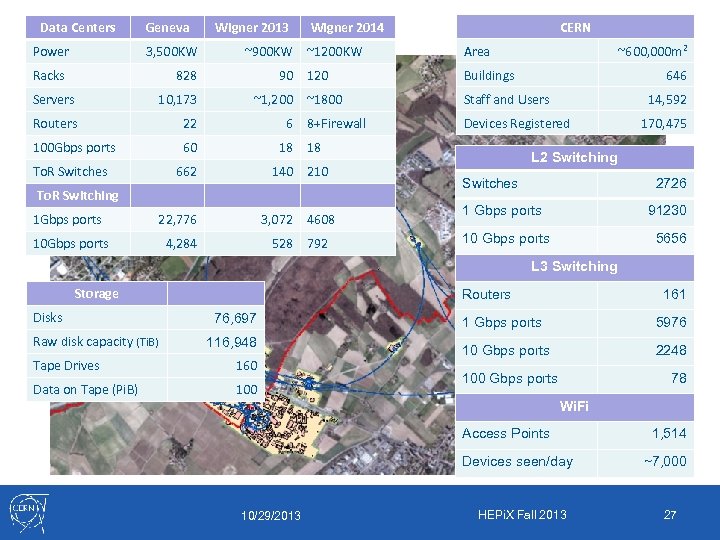Click the Wigner 2014 column header
This screenshot has height=540, width=720.
click(x=348, y=28)
